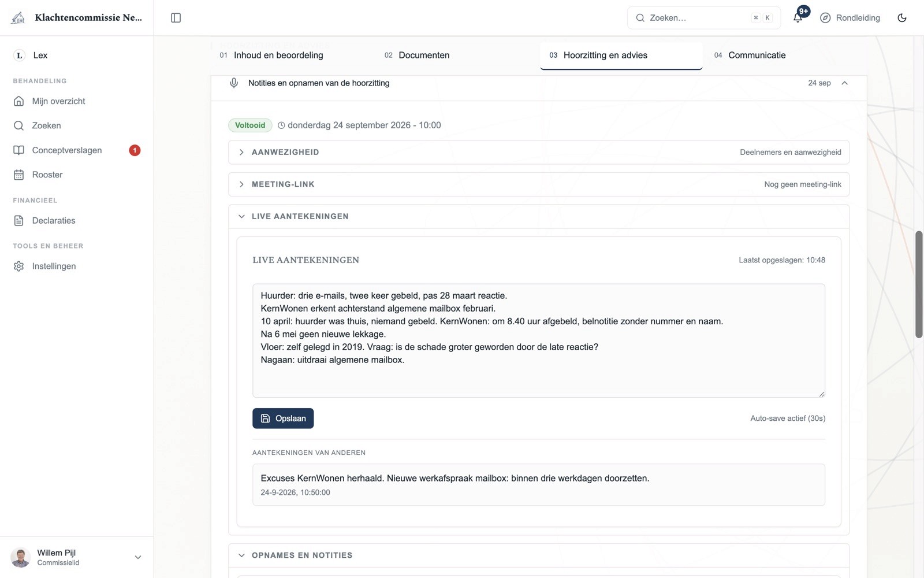
Task: Click 'Excuses KernWonen herhaald' note
Action: (538, 485)
